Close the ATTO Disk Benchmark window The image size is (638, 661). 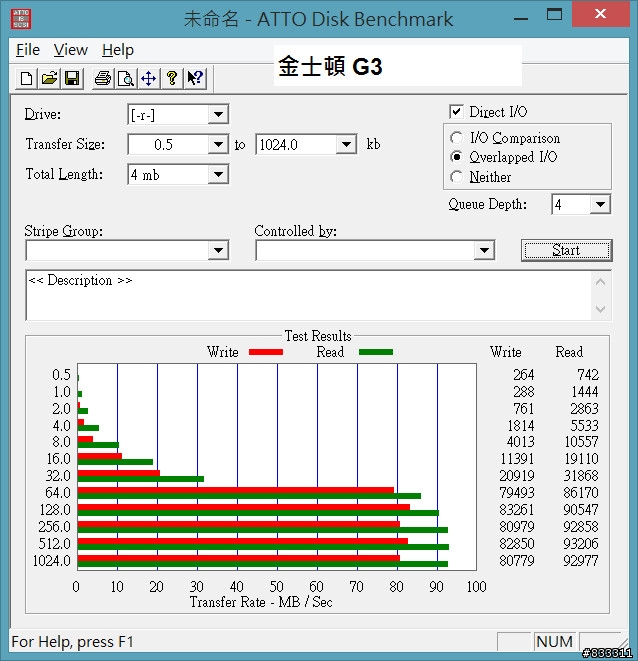[600, 14]
